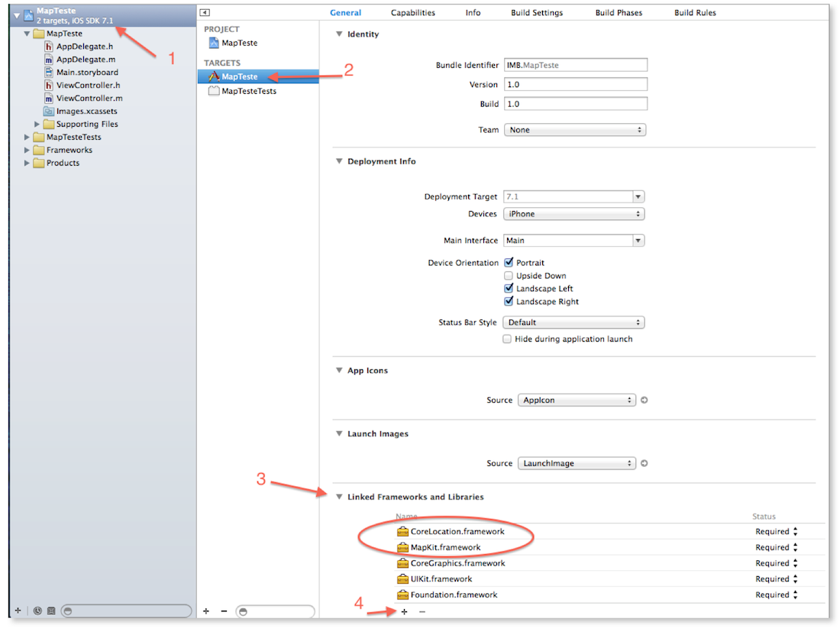Click the Version text field

575,84
